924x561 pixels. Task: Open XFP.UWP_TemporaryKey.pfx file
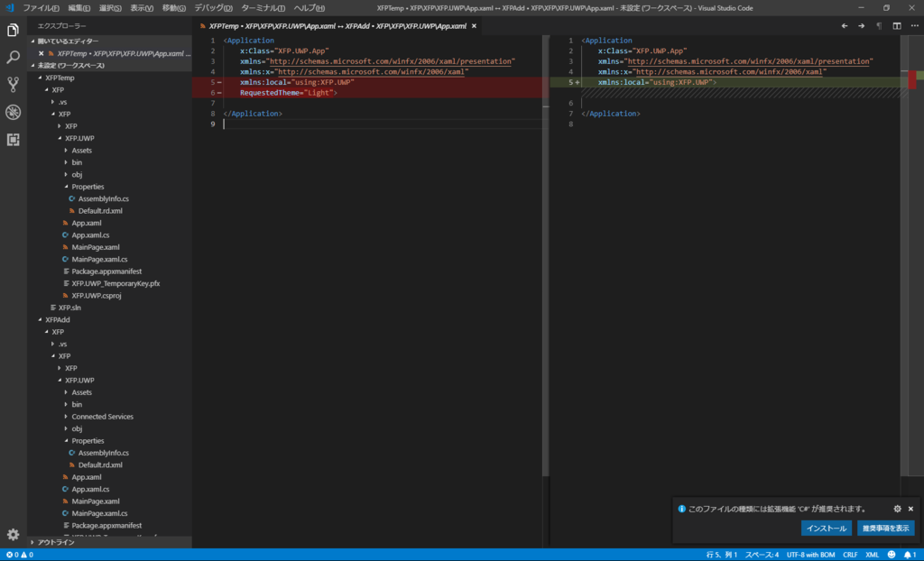click(109, 283)
